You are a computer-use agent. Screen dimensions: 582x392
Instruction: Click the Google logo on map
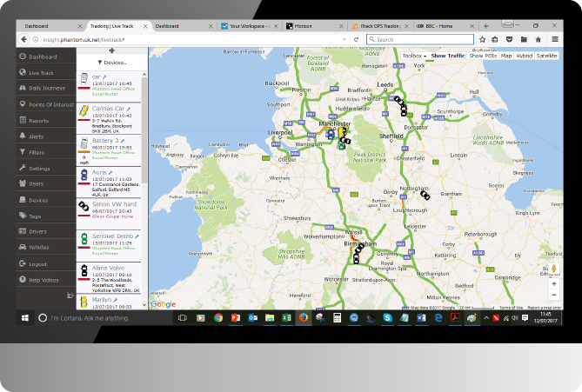163,304
